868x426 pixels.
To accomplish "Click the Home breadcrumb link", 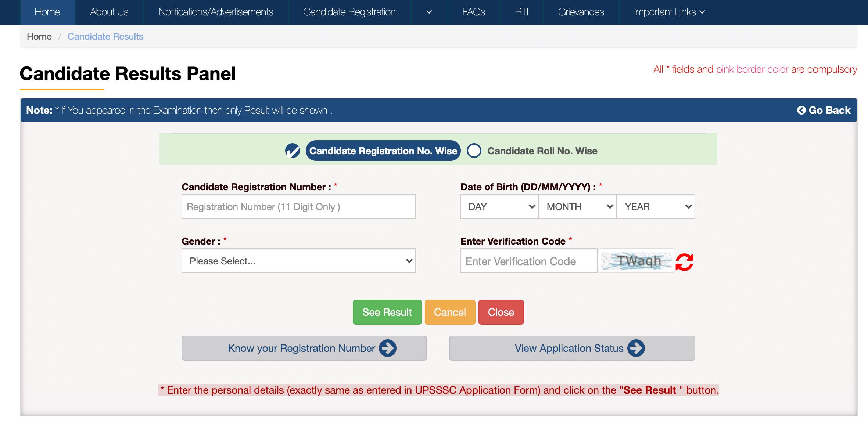I will (x=39, y=36).
